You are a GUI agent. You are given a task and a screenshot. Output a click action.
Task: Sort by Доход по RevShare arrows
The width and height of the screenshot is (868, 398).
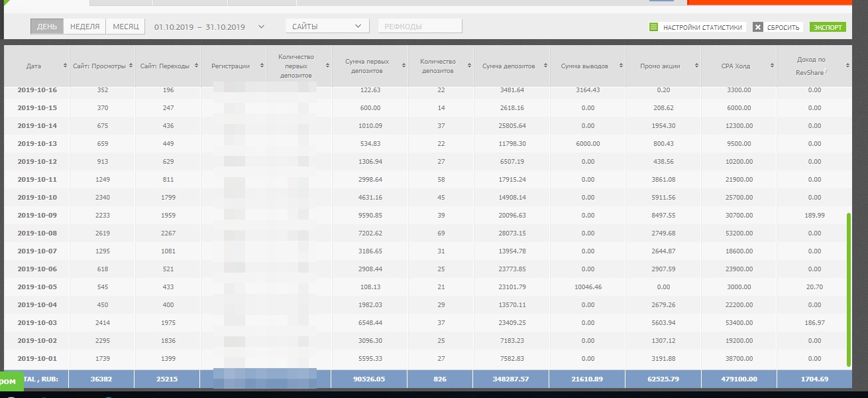click(847, 66)
